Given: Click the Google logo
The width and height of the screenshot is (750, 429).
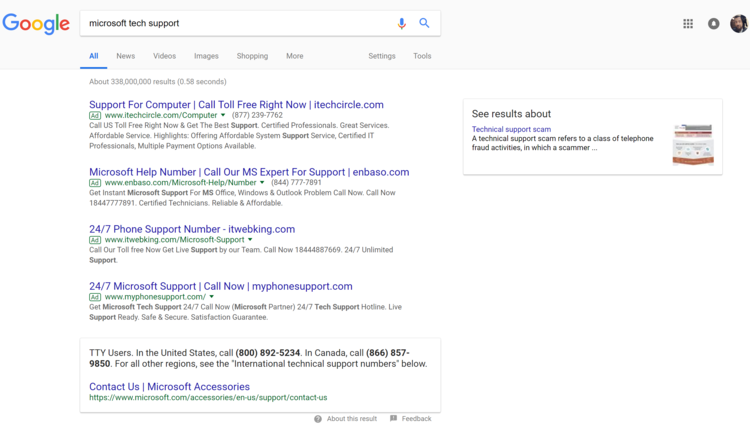Looking at the screenshot, I should tap(36, 24).
